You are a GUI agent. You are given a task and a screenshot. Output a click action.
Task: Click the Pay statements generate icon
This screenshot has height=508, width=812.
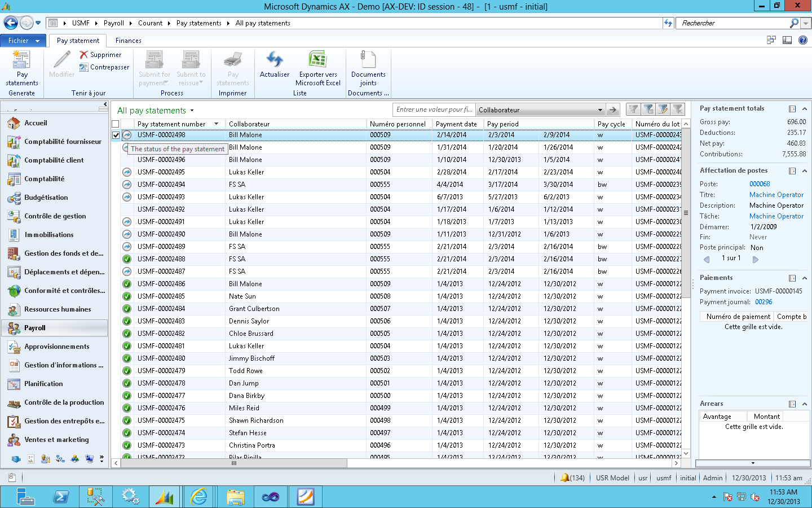coord(21,60)
